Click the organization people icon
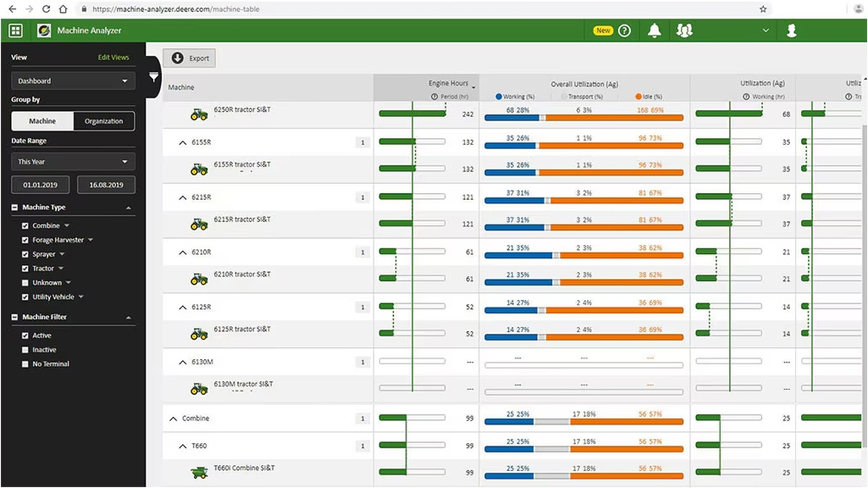The width and height of the screenshot is (868, 488). point(684,30)
